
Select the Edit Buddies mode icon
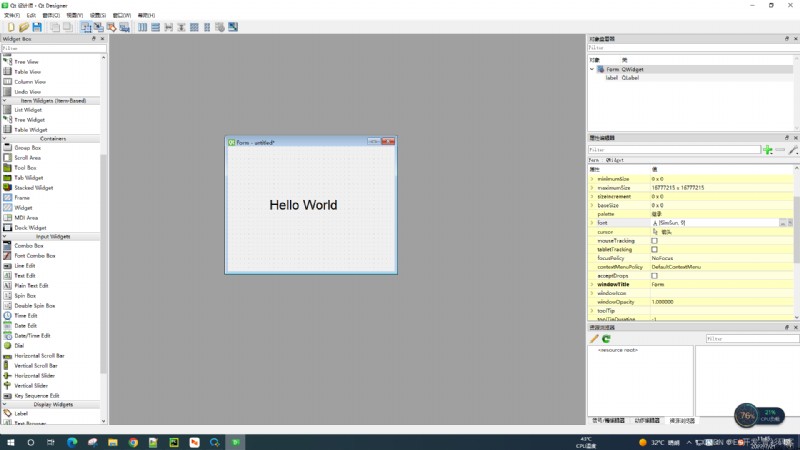pyautogui.click(x=111, y=27)
